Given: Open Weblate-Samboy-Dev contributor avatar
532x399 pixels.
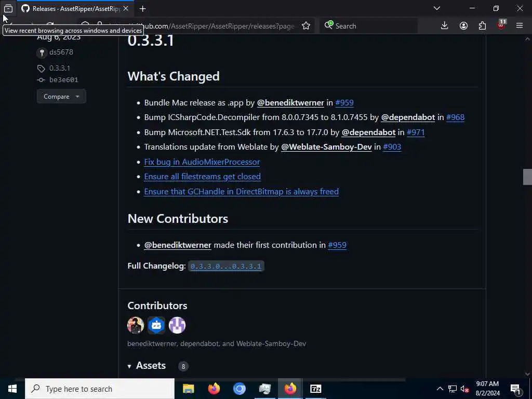Looking at the screenshot, I should [x=177, y=325].
